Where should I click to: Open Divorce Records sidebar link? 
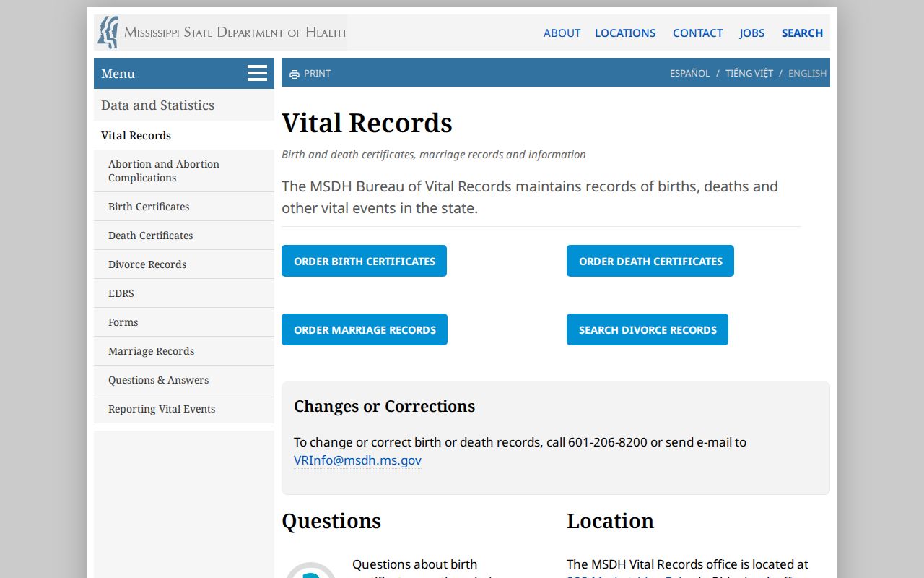tap(184, 264)
